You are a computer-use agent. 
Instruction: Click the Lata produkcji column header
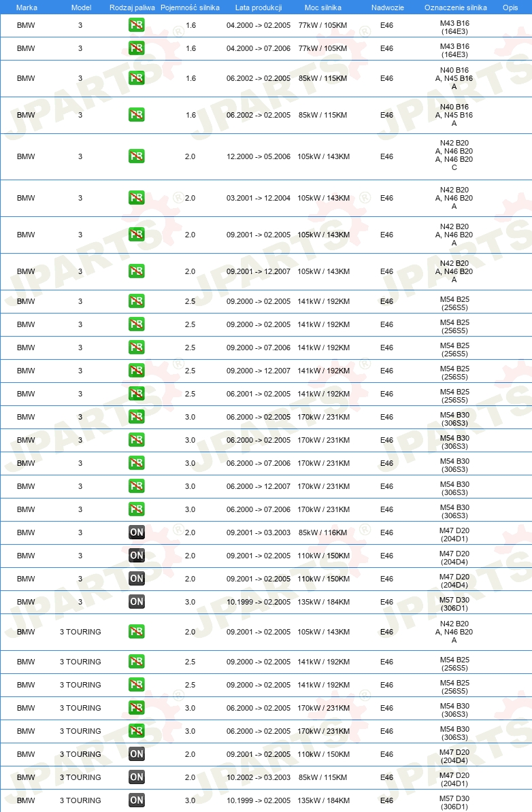point(259,7)
